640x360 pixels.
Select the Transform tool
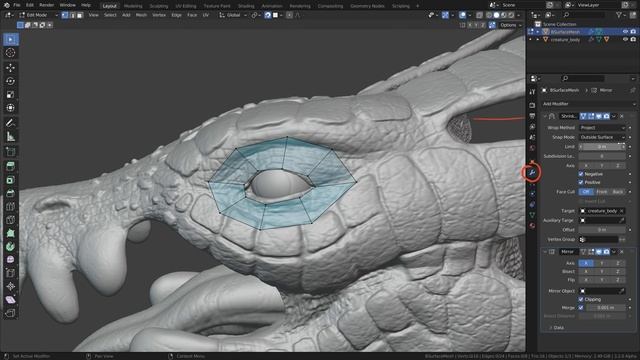point(11,108)
